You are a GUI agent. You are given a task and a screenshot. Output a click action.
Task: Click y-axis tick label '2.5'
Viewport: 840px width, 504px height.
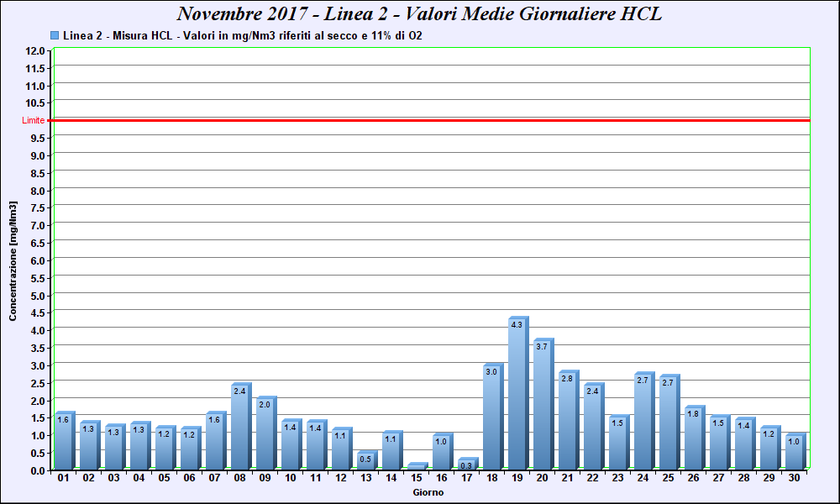coord(37,384)
